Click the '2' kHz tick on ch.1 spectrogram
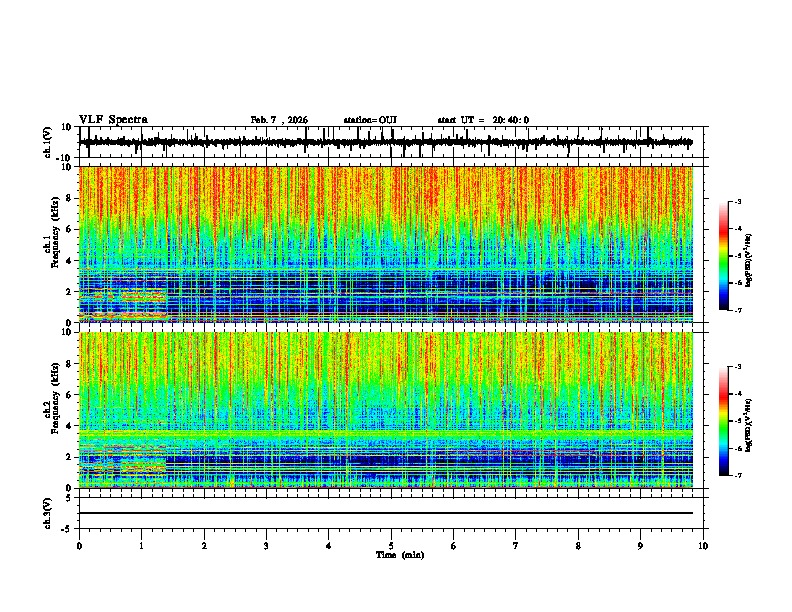This screenshot has width=792, height=612. (69, 291)
